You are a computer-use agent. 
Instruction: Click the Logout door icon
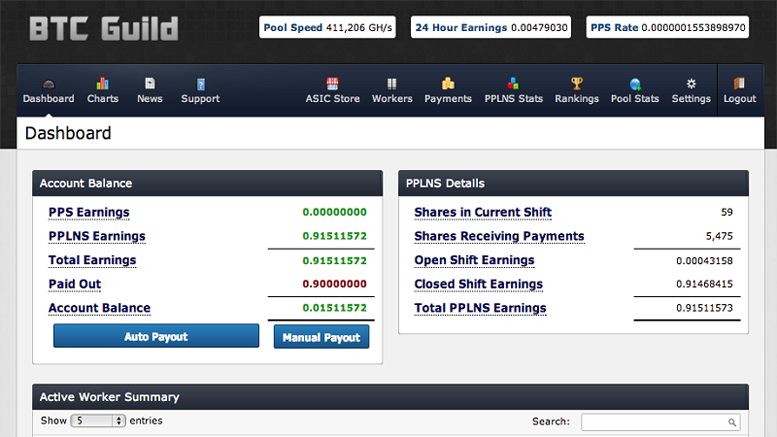(739, 83)
